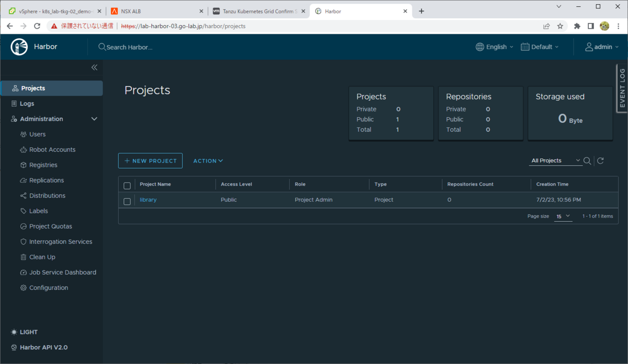Click the Clean Up trash icon
The image size is (628, 364).
(24, 257)
